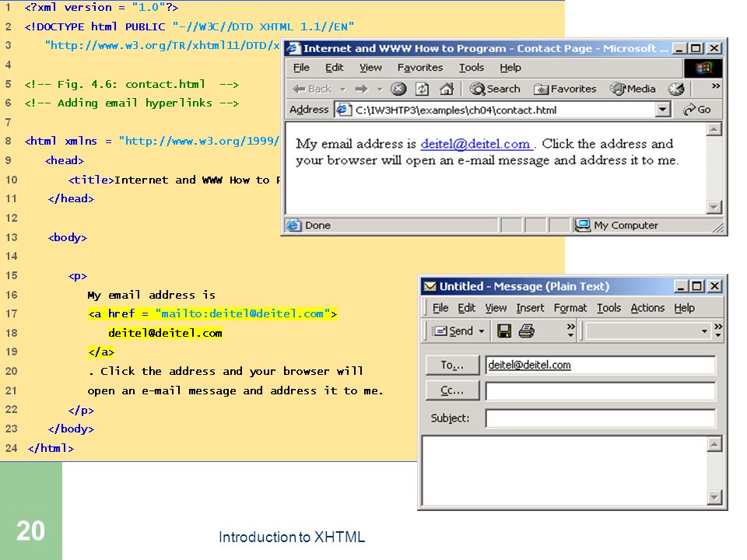Screen dimensions: 747x560
Task: Expand Message standard toolbar overflow chevron
Action: [570, 331]
